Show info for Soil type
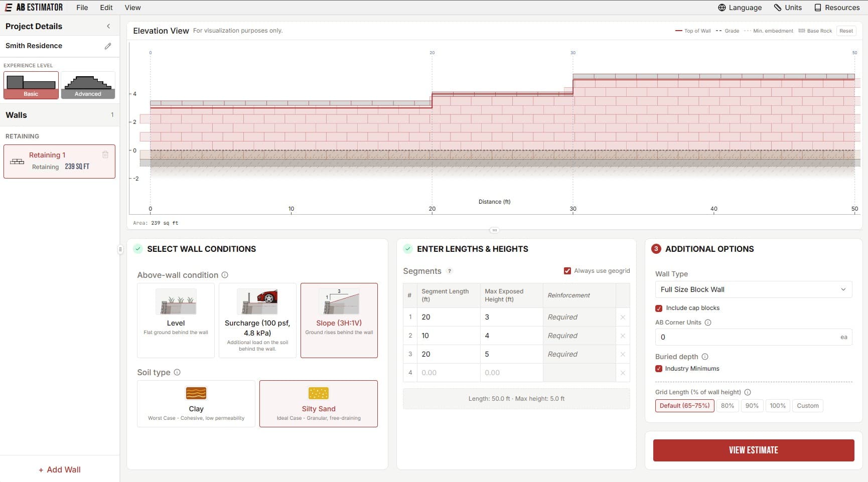868x482 pixels. [177, 372]
